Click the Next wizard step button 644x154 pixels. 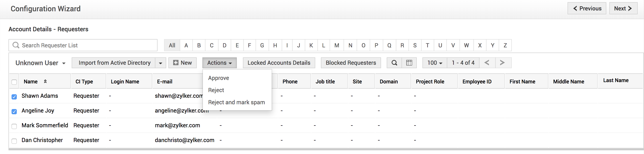[623, 8]
